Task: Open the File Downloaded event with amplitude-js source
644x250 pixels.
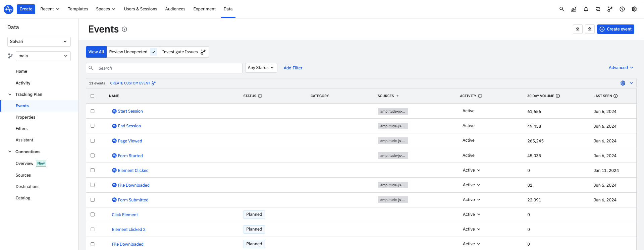Action: [133, 185]
